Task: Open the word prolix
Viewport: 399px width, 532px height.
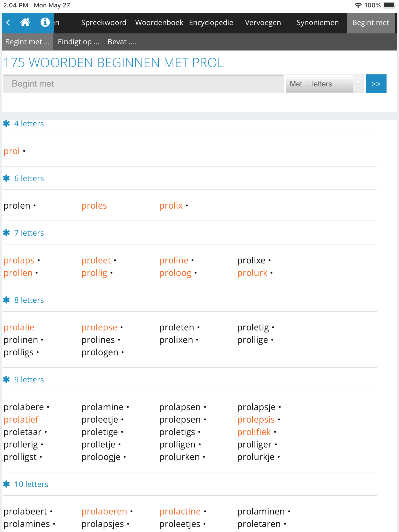Action: pyautogui.click(x=171, y=206)
